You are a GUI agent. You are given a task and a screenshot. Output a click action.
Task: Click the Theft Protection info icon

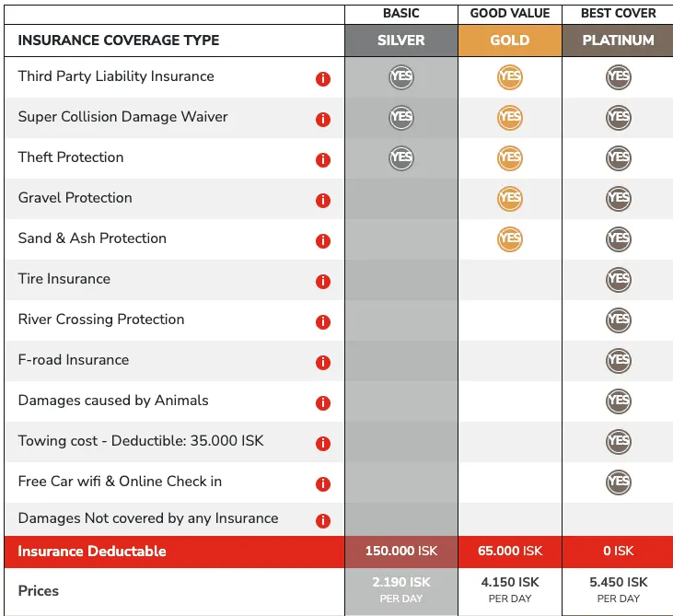(x=323, y=160)
